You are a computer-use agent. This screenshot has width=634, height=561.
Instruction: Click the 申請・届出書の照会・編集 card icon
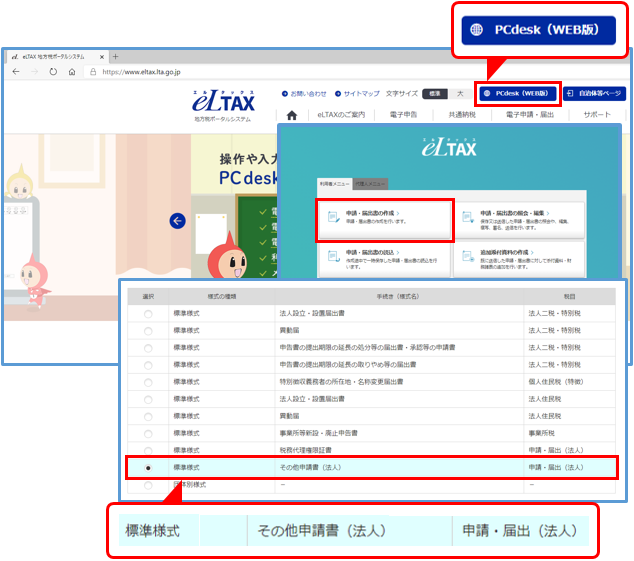coord(468,217)
